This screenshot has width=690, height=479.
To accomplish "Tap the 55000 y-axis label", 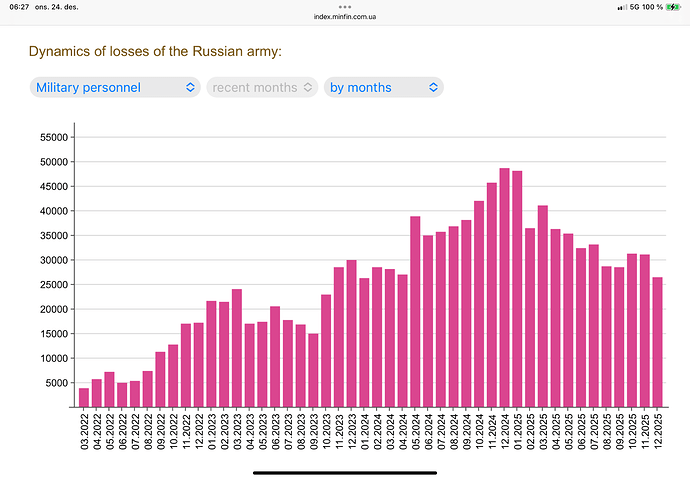I will pyautogui.click(x=50, y=137).
